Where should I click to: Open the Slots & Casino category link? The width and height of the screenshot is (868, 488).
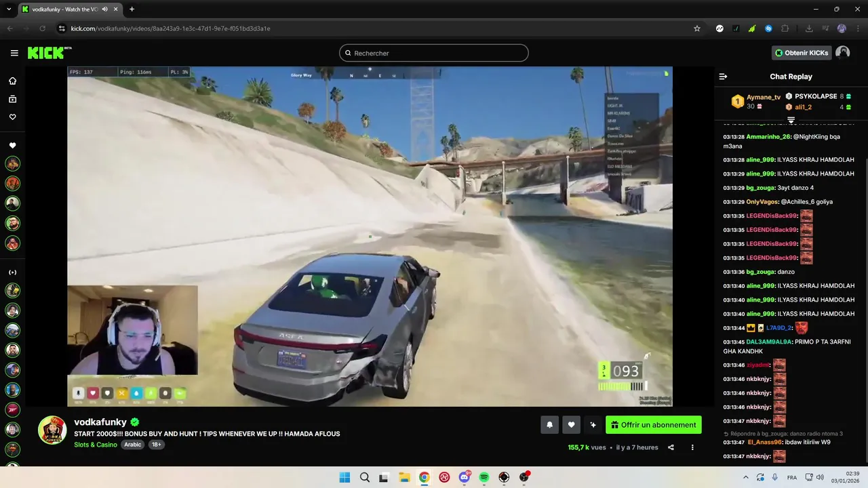click(x=96, y=445)
